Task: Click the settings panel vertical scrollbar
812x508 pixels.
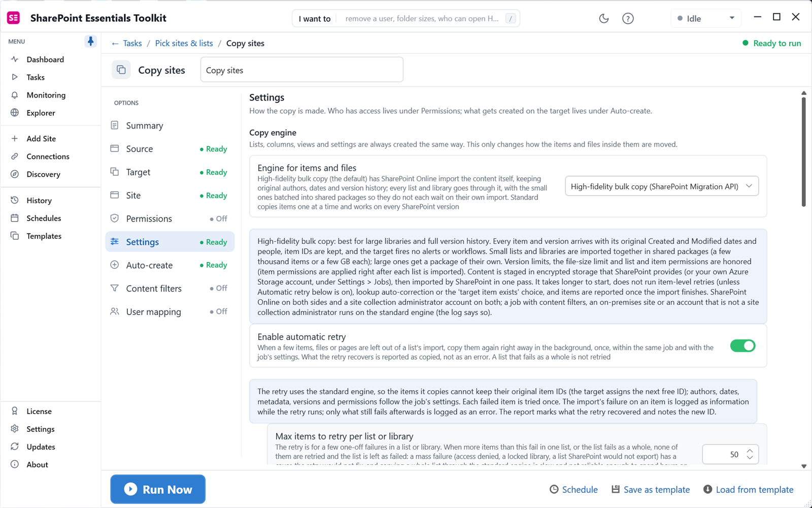Action: tap(803, 151)
